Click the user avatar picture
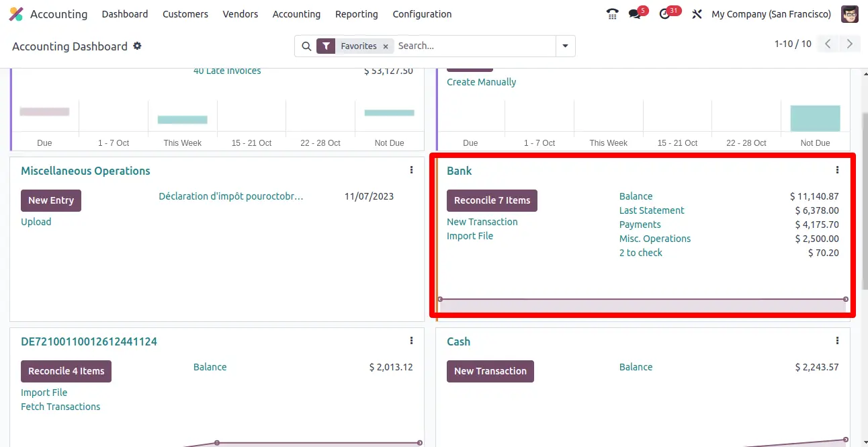This screenshot has height=447, width=868. [850, 14]
